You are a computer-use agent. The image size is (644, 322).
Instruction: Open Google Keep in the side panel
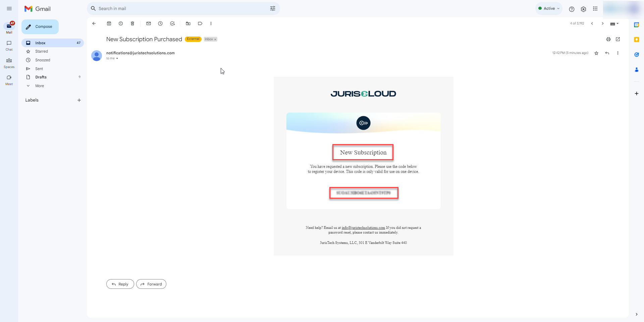(x=637, y=40)
